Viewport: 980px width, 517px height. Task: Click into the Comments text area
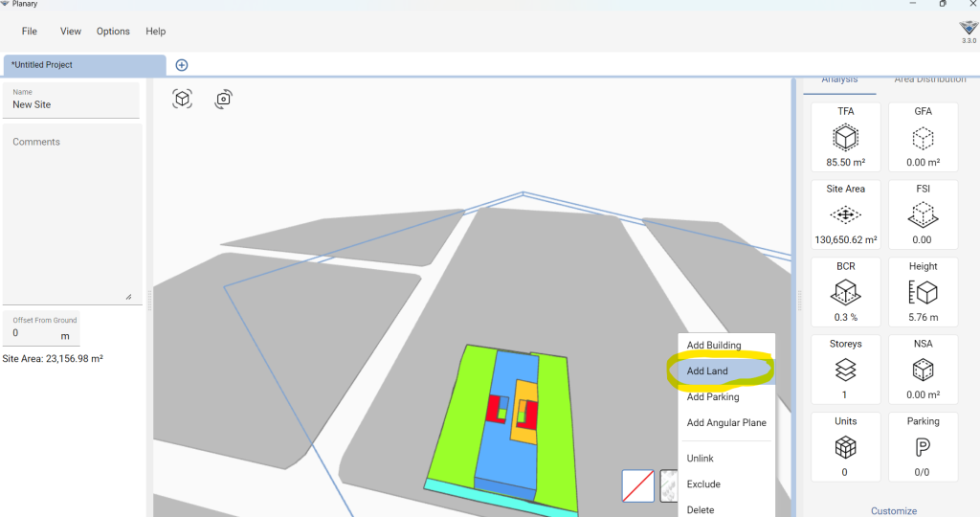(x=73, y=214)
